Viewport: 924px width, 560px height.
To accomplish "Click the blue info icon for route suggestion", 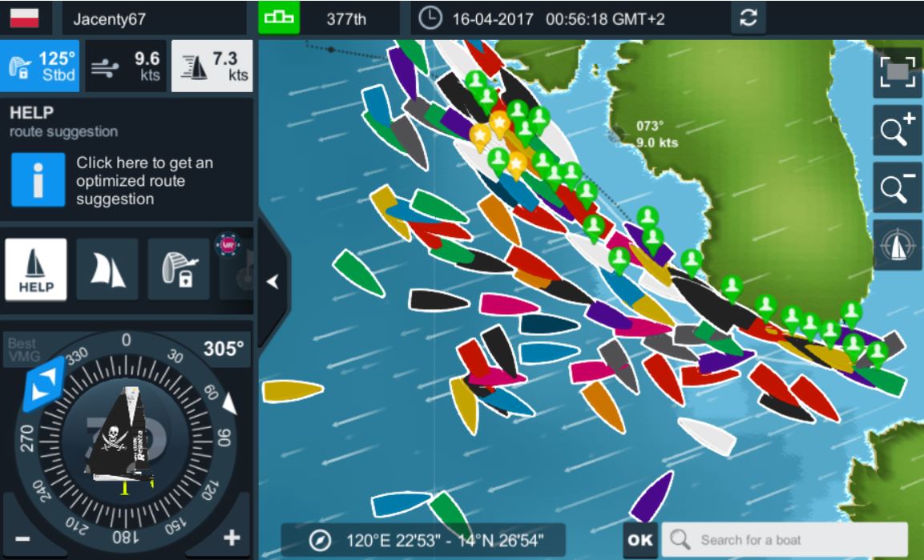I will click(38, 180).
